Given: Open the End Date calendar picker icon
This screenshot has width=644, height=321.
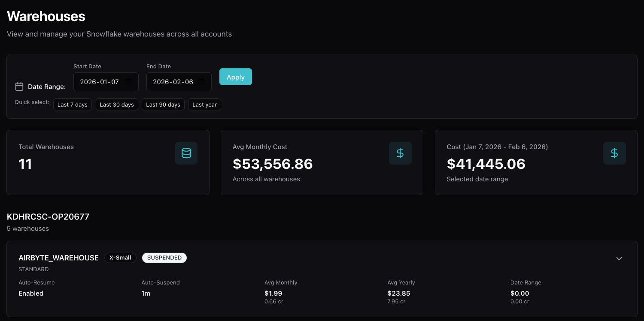Looking at the screenshot, I should pos(201,82).
